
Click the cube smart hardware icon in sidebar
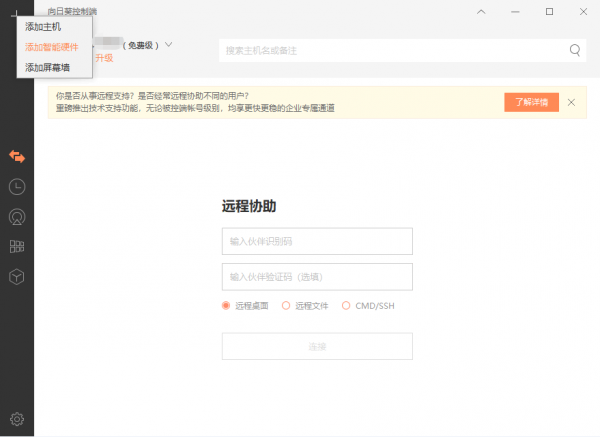(x=16, y=276)
